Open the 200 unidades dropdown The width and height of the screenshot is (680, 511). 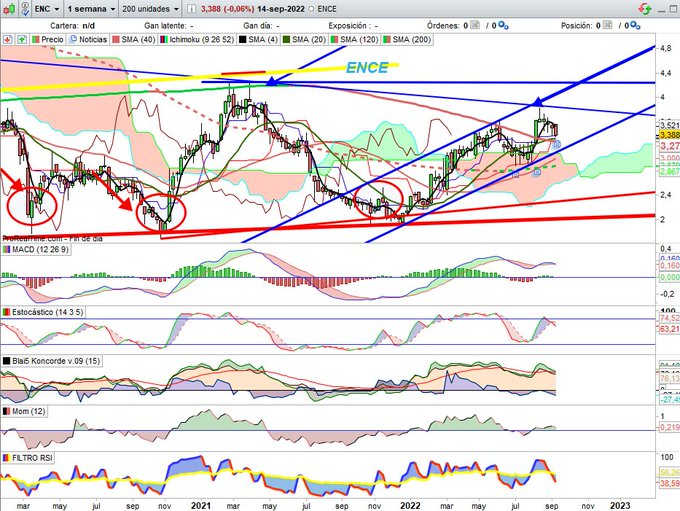150,9
